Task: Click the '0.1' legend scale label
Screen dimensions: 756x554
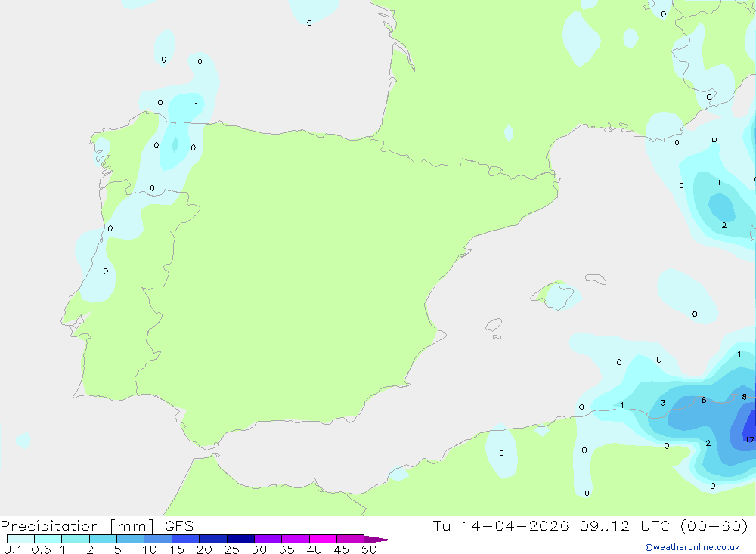Action: [13, 549]
